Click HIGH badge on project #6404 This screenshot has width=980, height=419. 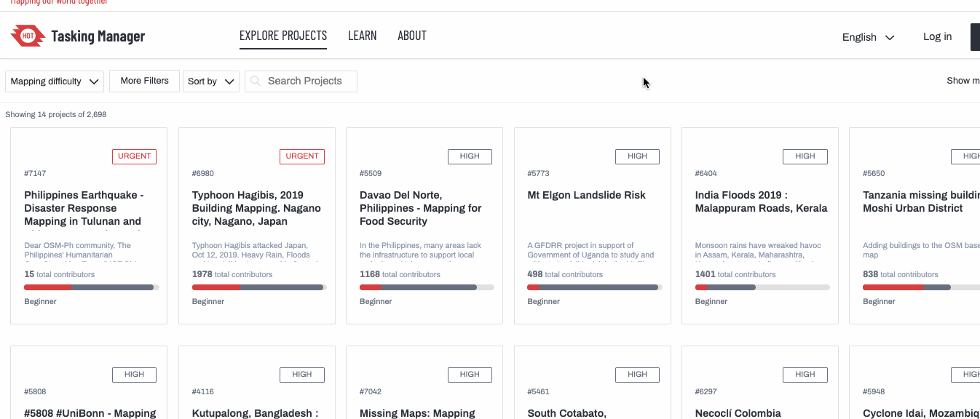805,156
